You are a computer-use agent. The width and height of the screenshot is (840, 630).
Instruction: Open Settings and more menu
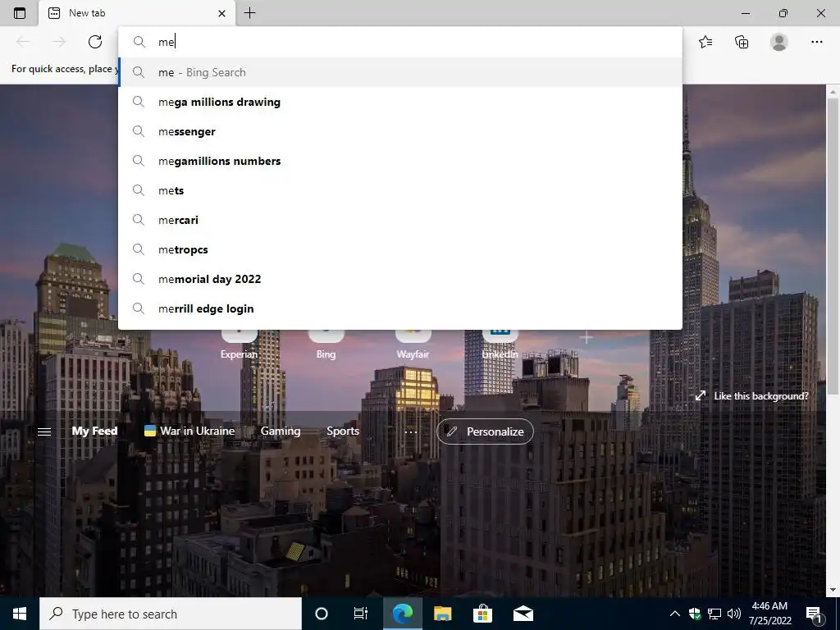click(816, 42)
